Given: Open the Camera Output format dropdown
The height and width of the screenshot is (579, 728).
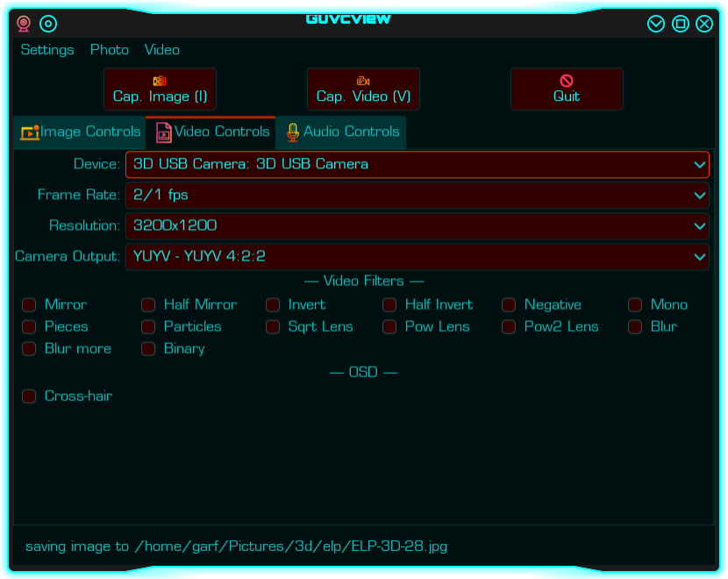Looking at the screenshot, I should point(418,257).
